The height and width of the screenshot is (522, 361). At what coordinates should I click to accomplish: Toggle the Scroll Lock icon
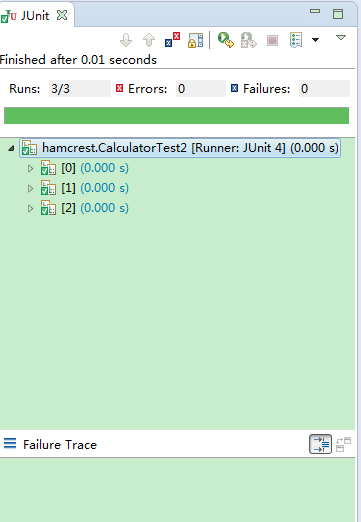[195, 40]
